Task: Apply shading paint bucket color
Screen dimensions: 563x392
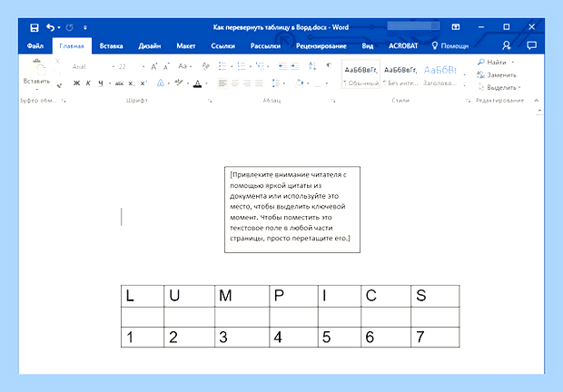Action: pyautogui.click(x=299, y=83)
